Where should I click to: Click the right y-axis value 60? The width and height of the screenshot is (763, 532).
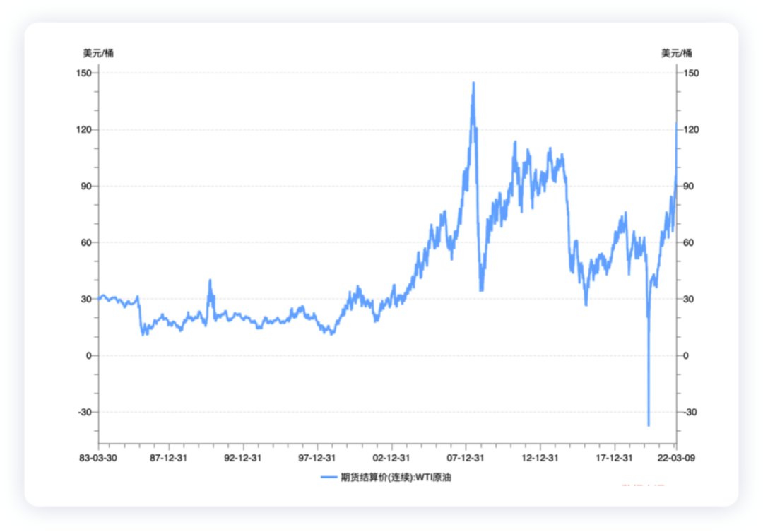(x=689, y=242)
